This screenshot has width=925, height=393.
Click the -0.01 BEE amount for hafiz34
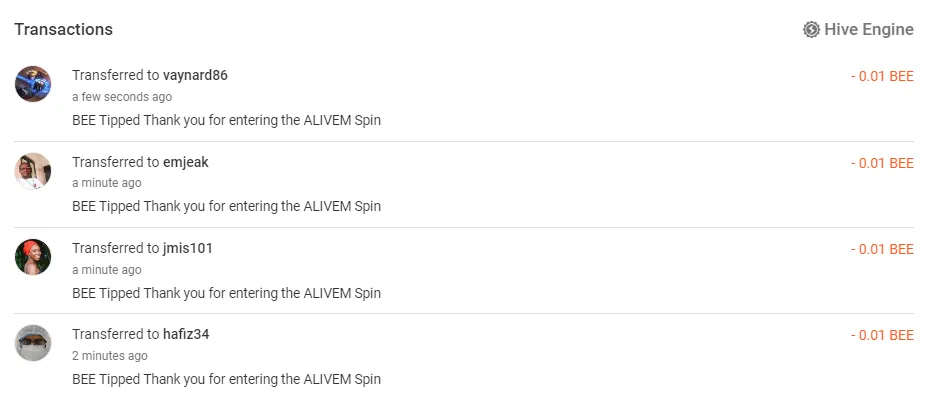882,335
